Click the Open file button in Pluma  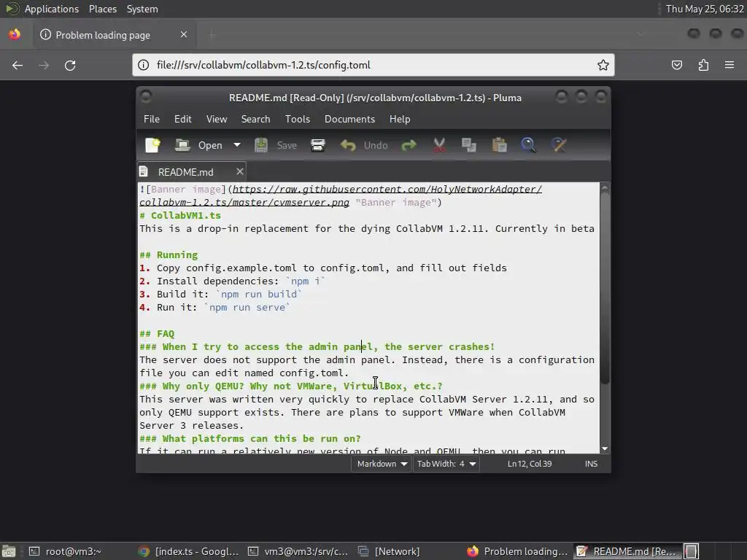pos(198,145)
